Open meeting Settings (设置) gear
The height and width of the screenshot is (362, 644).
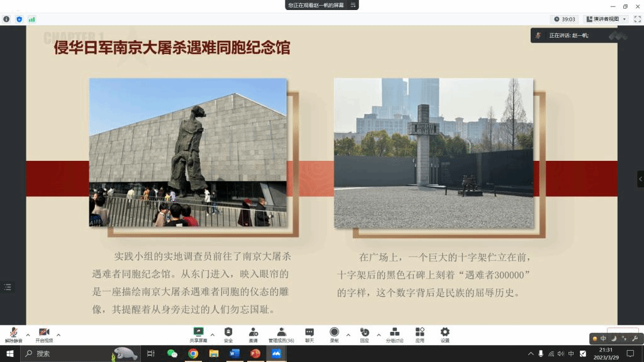point(445,334)
